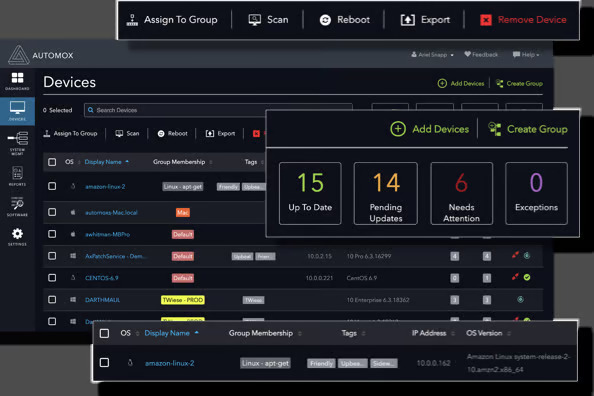Screen dimensions: 594x396
Task: Open amazon-linux-2 link in bottom enlarged row
Action: 169,363
